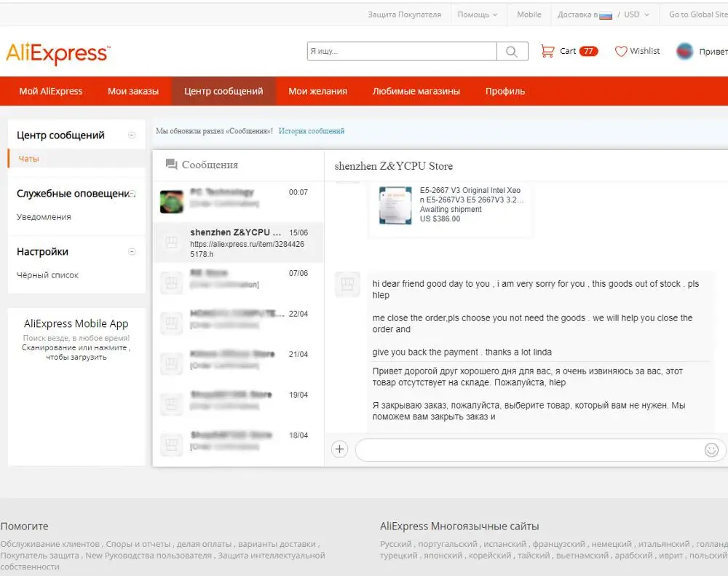The image size is (728, 576).
Task: Collapse the Настройки sidebar section
Action: tap(132, 252)
